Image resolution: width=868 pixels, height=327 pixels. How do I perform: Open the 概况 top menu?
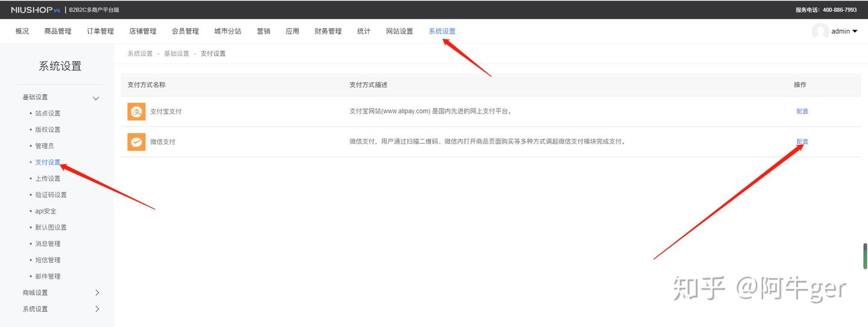pyautogui.click(x=22, y=31)
